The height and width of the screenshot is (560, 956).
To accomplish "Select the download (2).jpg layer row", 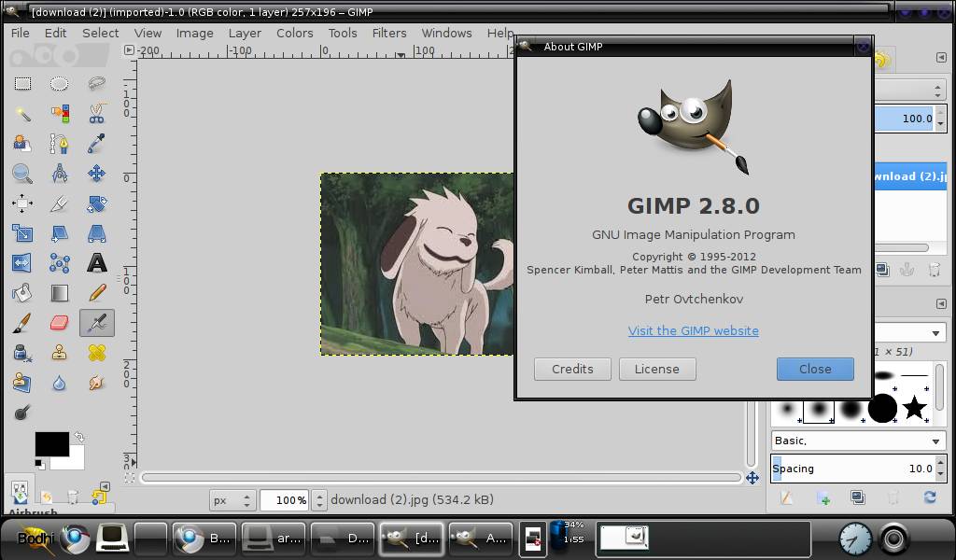I will [910, 176].
